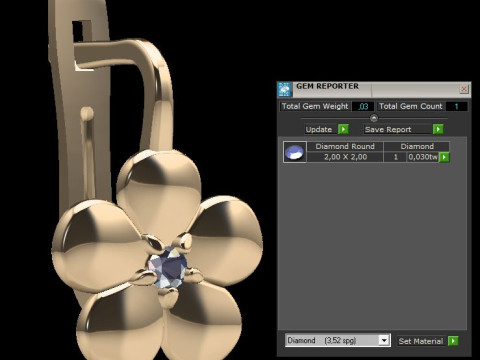Click the GEM REPORTER title bar
This screenshot has width=480, height=360.
(x=373, y=89)
